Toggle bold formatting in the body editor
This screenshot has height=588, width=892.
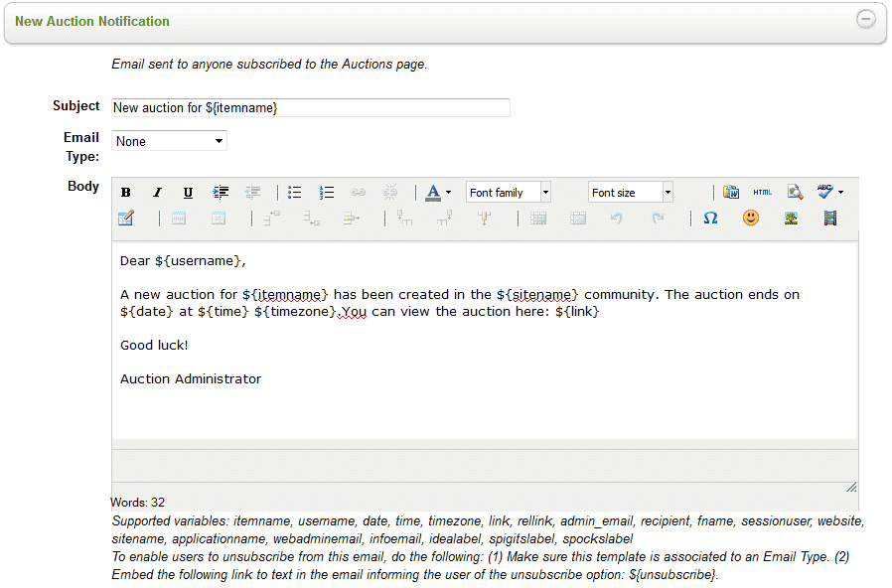pos(126,193)
